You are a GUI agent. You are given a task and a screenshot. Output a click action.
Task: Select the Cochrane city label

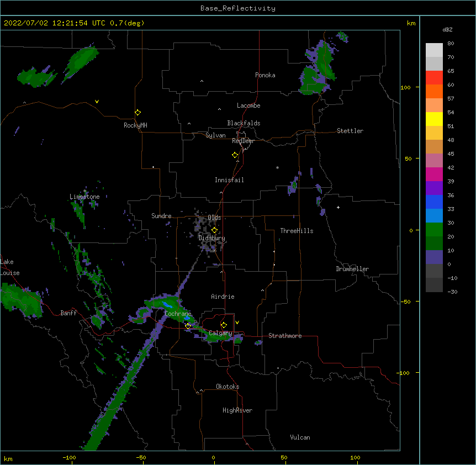178,314
